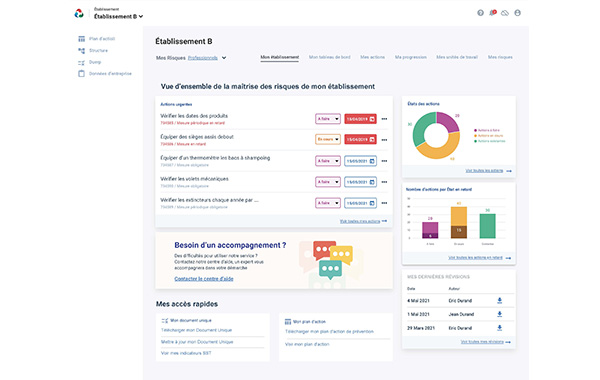
Task: Click the red overdue date field for dates des produits
Action: coord(360,119)
